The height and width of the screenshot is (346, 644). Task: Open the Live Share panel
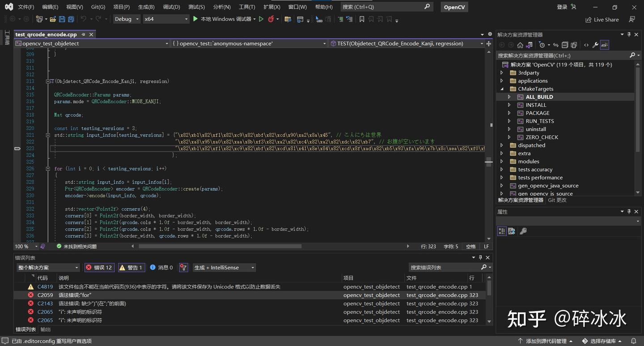(602, 20)
